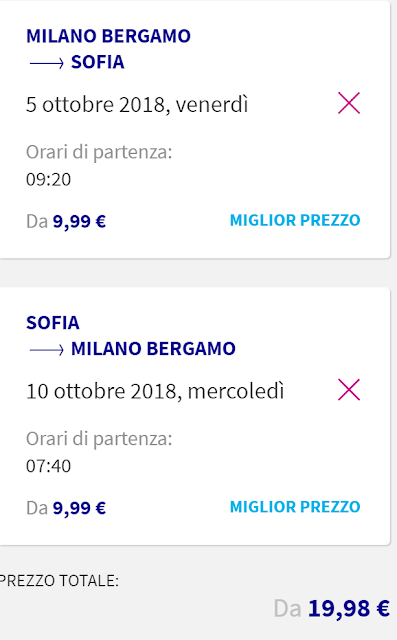The width and height of the screenshot is (397, 640).
Task: Click outbound Orari di partenza label
Action: coord(99,153)
